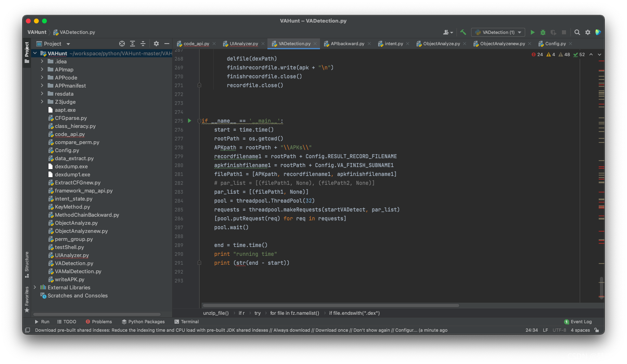Click the try breadcrumb below the editor
This screenshot has height=364, width=627.
tap(257, 313)
